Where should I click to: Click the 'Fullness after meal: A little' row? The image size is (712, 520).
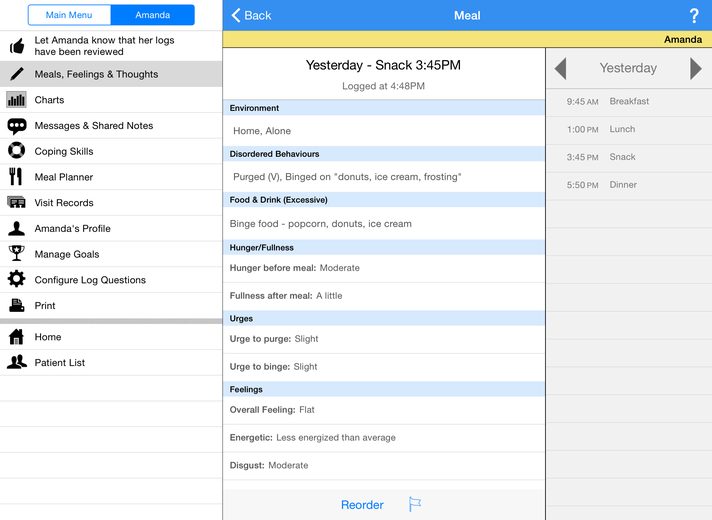384,296
